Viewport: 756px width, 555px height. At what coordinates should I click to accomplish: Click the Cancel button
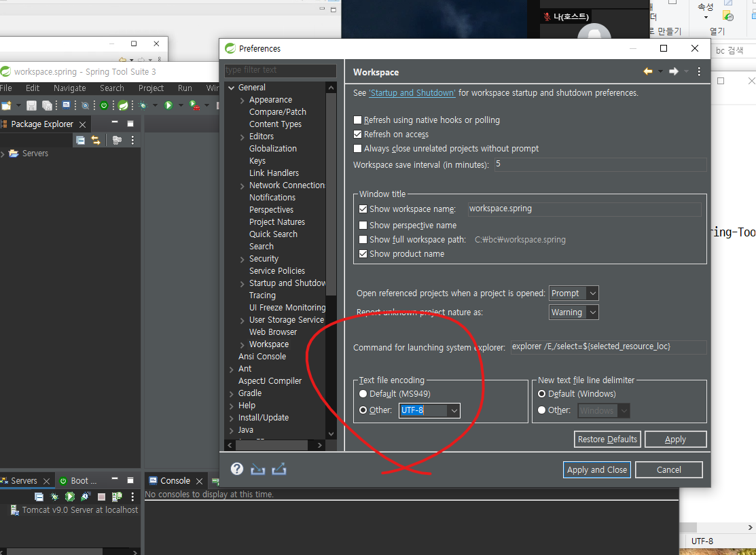[669, 469]
